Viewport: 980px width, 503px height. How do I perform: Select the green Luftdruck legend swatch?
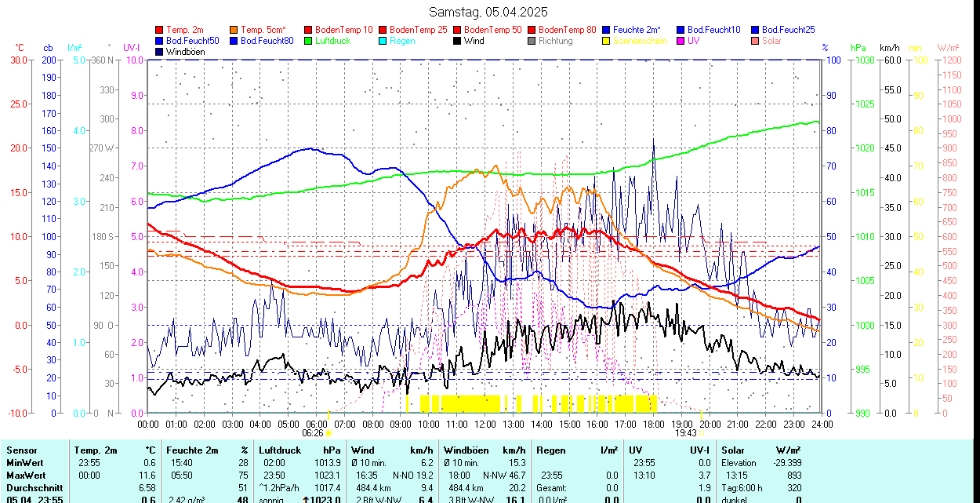coord(309,41)
